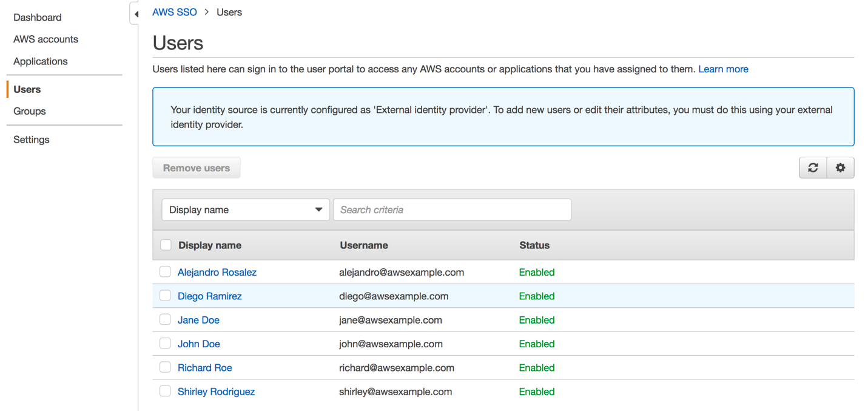Open Diego Ramirez's user profile
Viewport: 868px width, 411px height.
click(x=209, y=296)
